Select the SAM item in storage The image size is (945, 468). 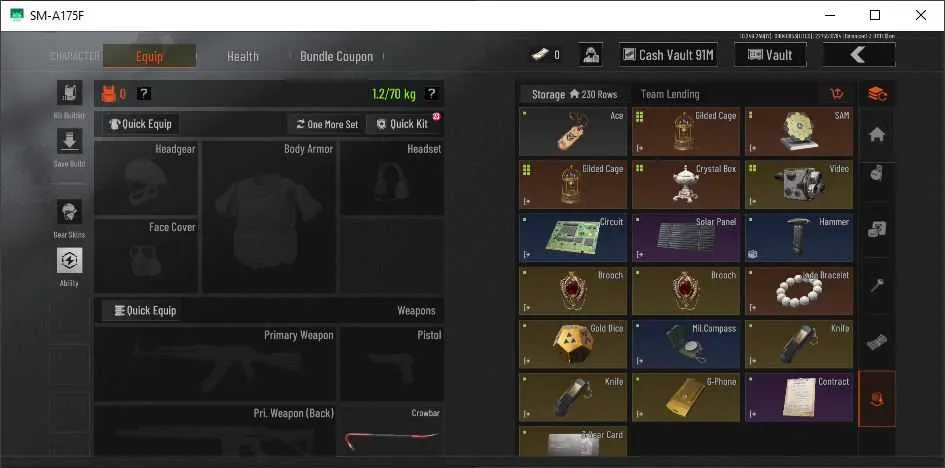pos(799,132)
